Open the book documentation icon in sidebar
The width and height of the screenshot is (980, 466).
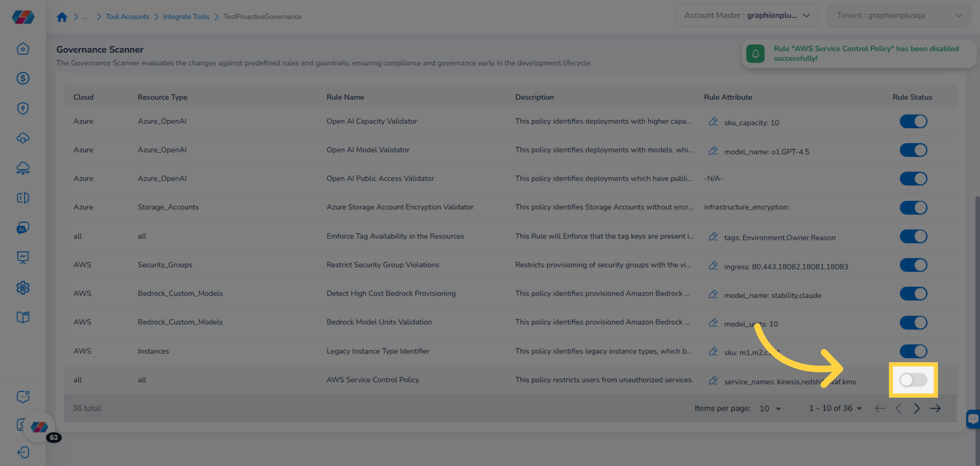[23, 317]
